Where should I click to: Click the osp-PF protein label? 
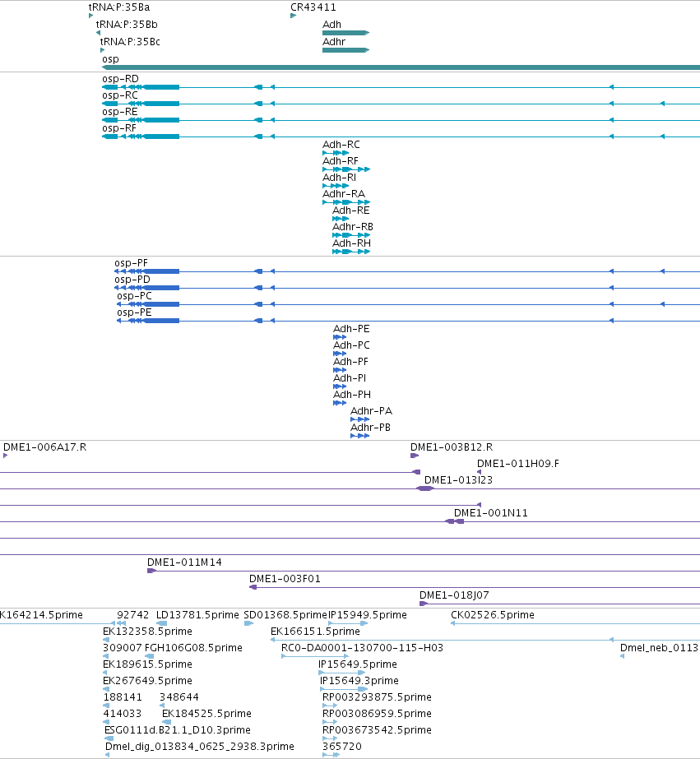[x=131, y=263]
